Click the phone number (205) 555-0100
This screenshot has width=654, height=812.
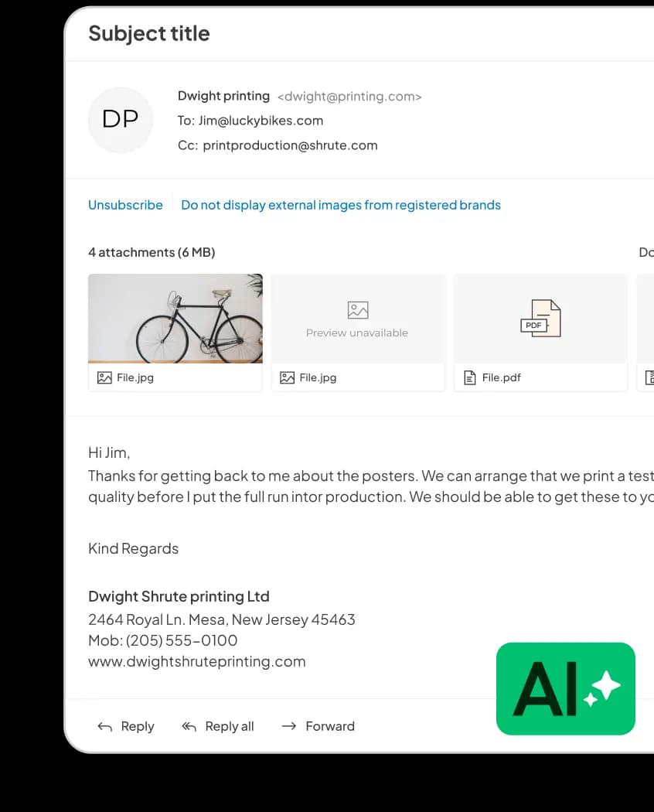click(x=182, y=640)
